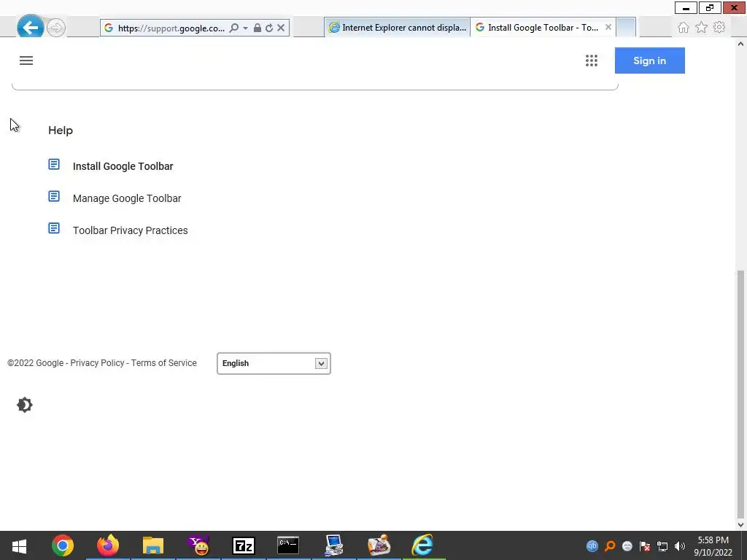Refresh the page with the reload icon
Image resolution: width=747 pixels, height=560 pixels.
tap(269, 28)
